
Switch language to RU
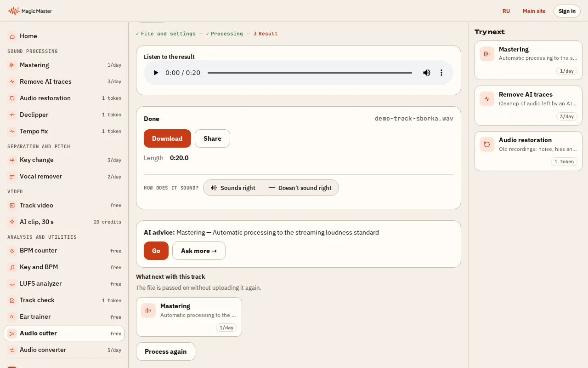point(506,11)
